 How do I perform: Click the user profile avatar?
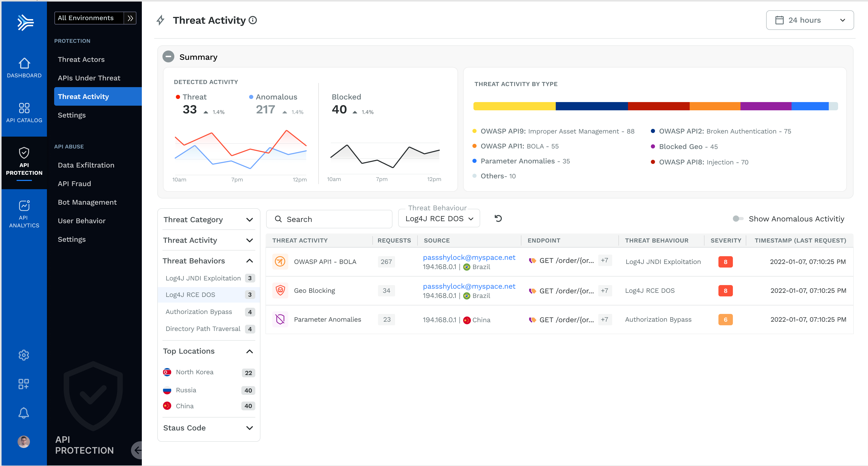[23, 442]
